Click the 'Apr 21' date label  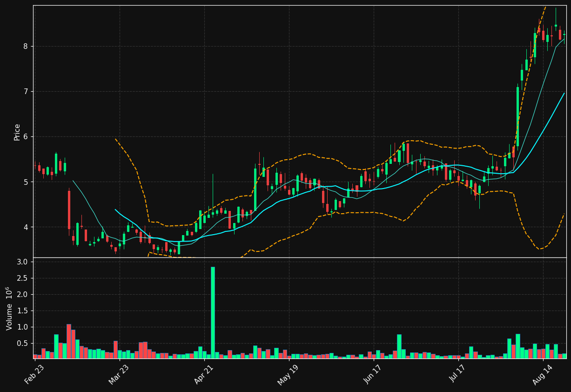[203, 374]
